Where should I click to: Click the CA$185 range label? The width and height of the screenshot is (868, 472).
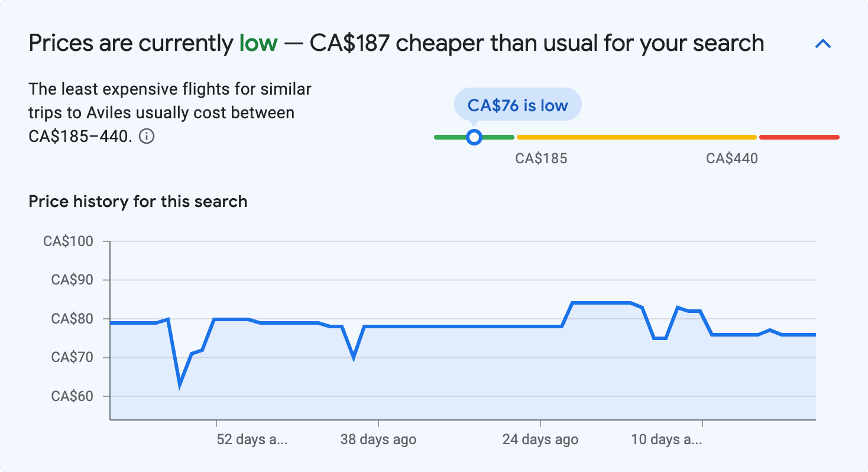click(541, 159)
